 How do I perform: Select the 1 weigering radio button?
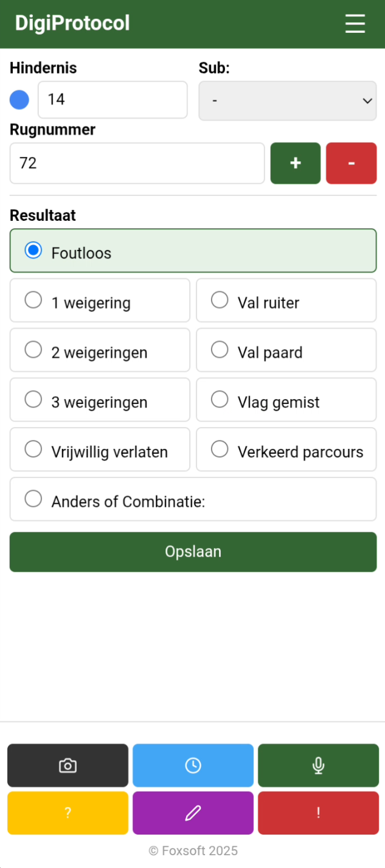pyautogui.click(x=33, y=300)
